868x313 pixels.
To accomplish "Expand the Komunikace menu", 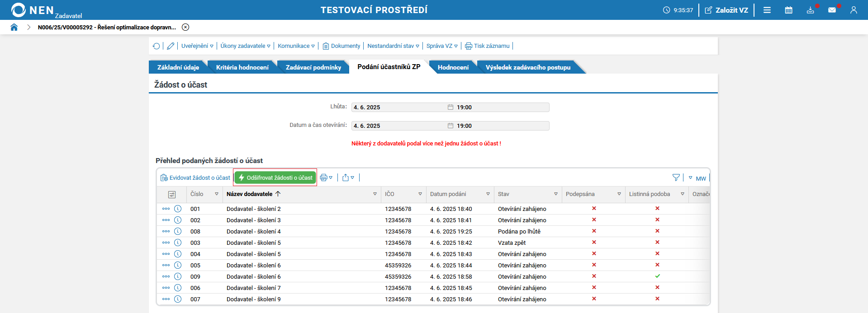I will point(296,46).
